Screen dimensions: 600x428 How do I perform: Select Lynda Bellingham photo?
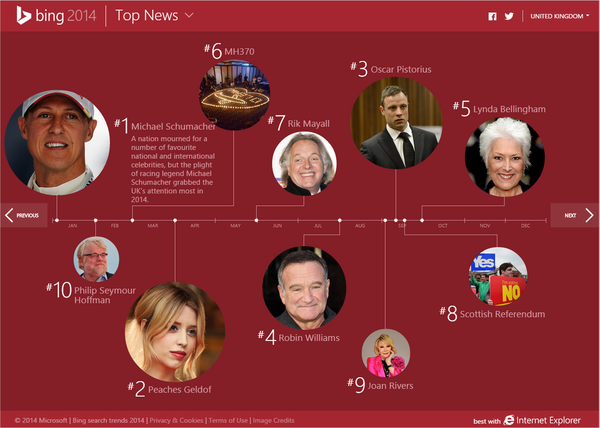tap(505, 157)
